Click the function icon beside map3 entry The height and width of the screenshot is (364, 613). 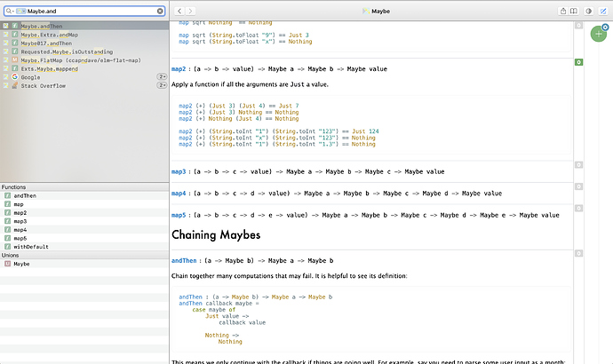coord(7,221)
